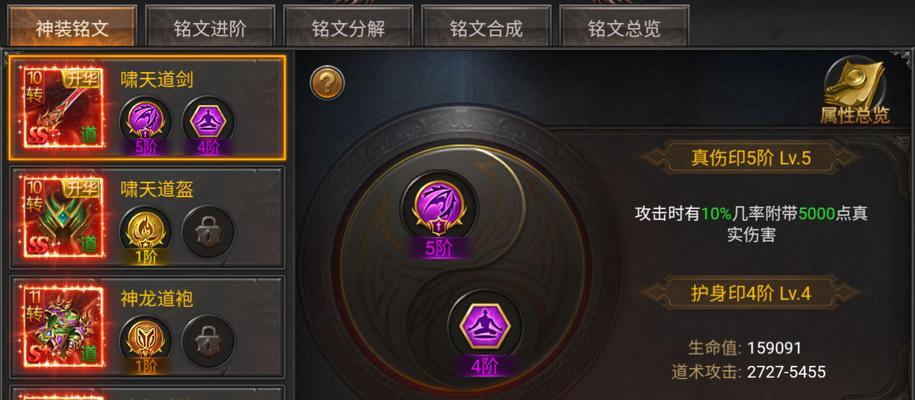
Task: Open the 铭文合成 tab
Action: 487,27
